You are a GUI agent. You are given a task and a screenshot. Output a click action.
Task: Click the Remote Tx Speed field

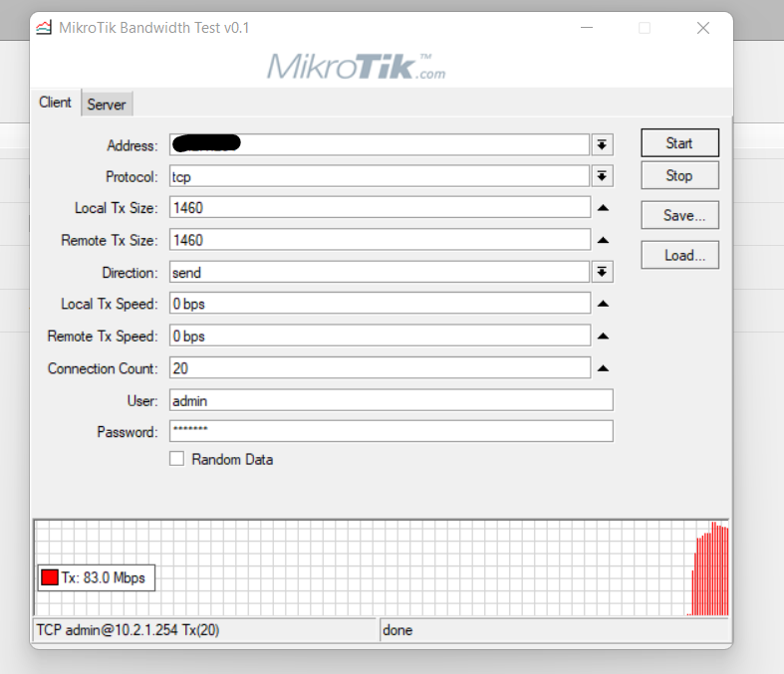(x=380, y=336)
